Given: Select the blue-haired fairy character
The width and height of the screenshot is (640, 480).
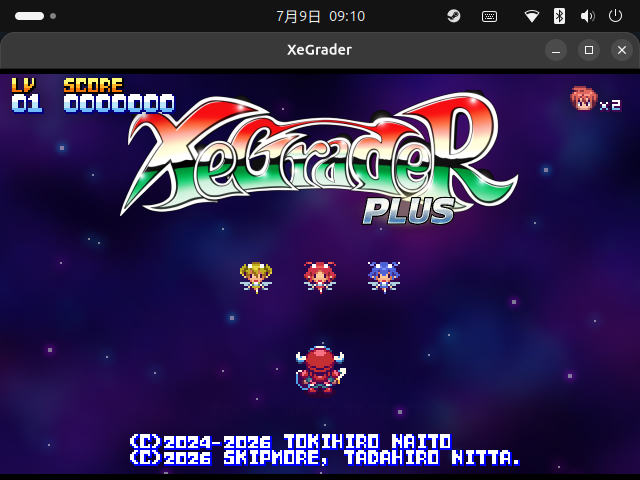Looking at the screenshot, I should point(384,278).
